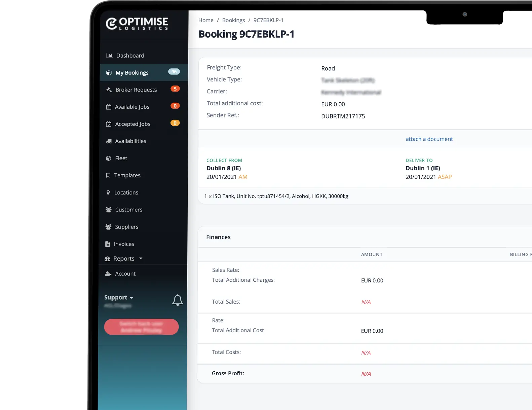
Task: Open Accepted Jobs section
Action: click(x=144, y=124)
